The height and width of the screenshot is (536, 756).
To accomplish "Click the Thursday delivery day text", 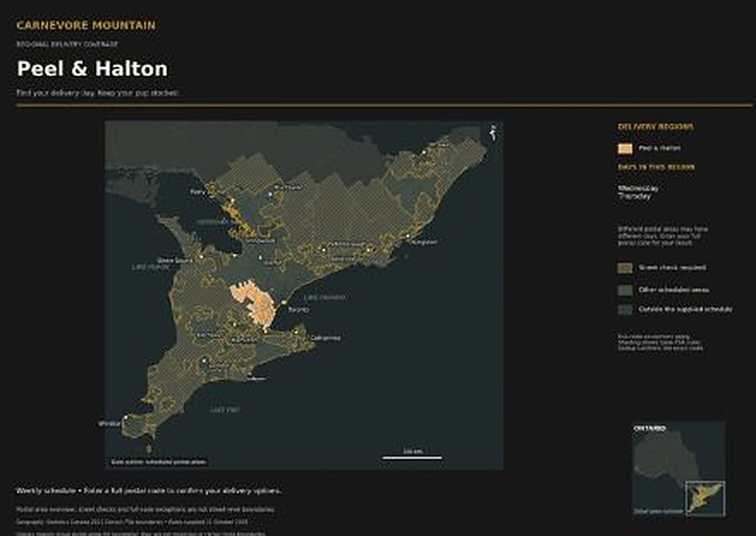I will coord(635,196).
